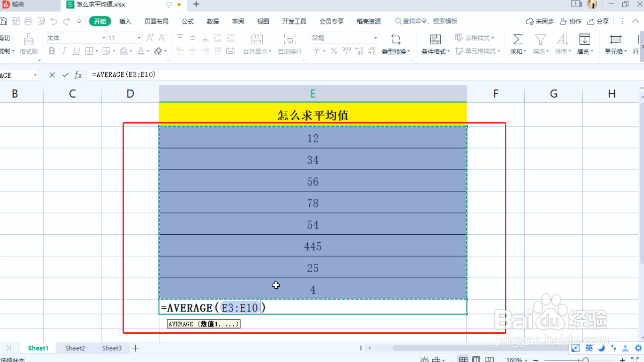
Task: Click the fx insert function icon
Action: point(78,75)
